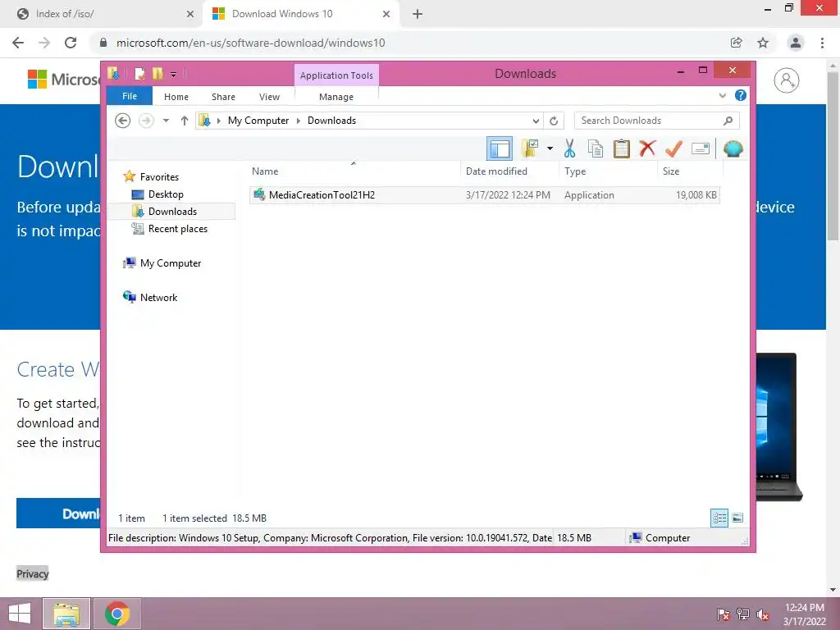Select Downloads in the navigation pane
The height and width of the screenshot is (630, 840).
(x=172, y=211)
